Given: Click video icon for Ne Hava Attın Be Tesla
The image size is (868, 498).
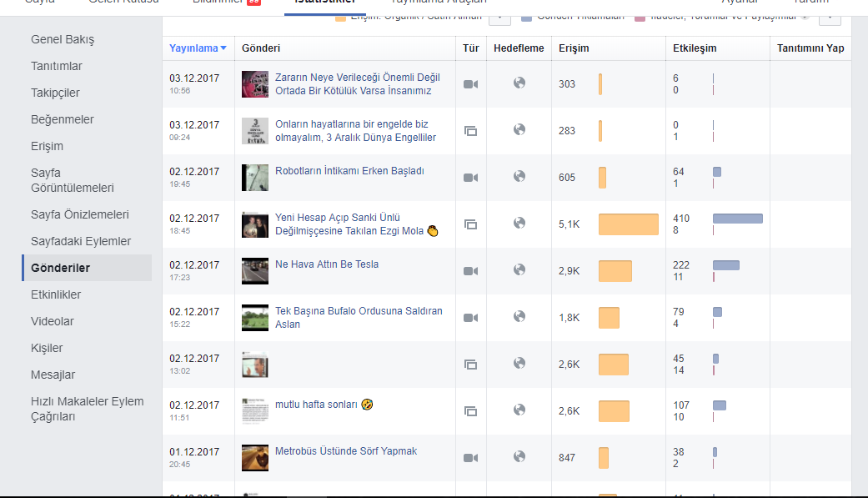Looking at the screenshot, I should [470, 271].
